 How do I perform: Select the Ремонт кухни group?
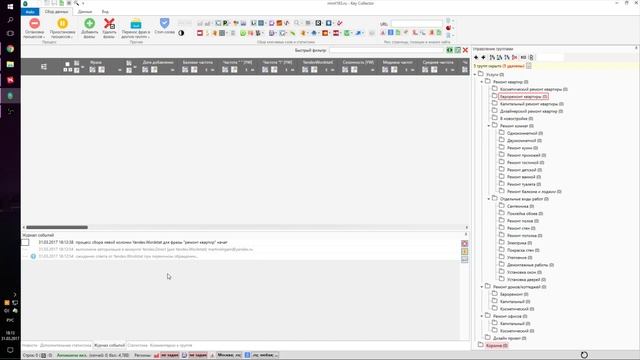[x=522, y=148]
